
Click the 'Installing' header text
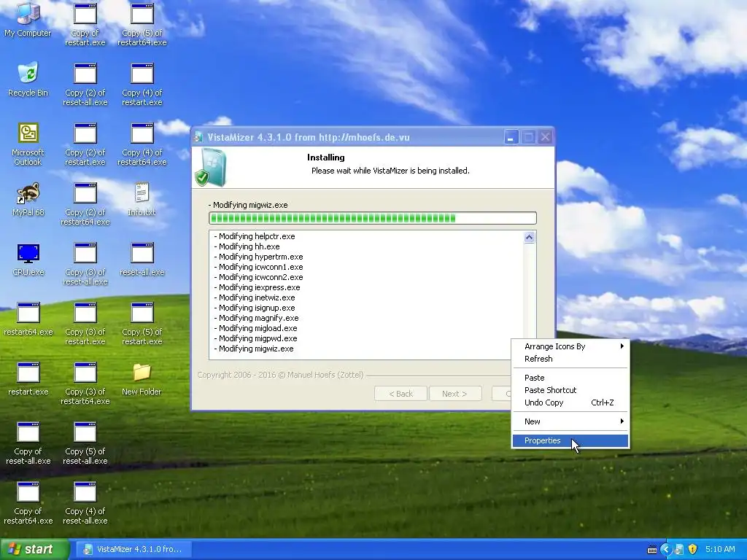tap(326, 157)
